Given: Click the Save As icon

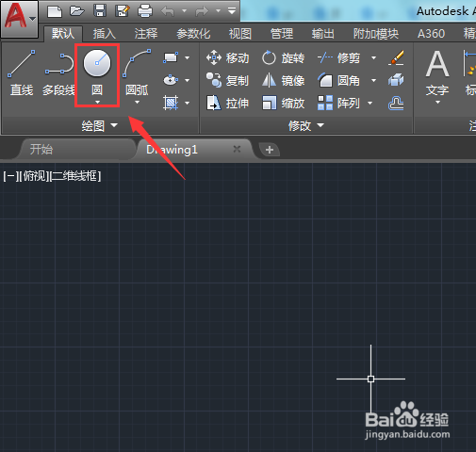Looking at the screenshot, I should (x=123, y=11).
